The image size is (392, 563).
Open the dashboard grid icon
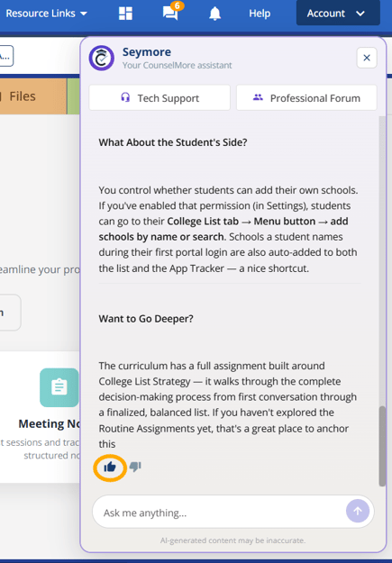point(125,14)
